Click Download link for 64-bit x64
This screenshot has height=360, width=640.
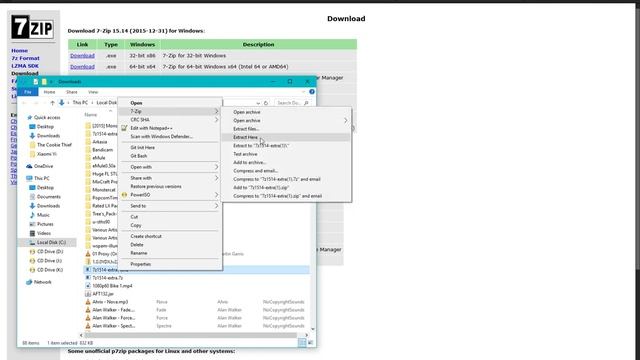82,67
